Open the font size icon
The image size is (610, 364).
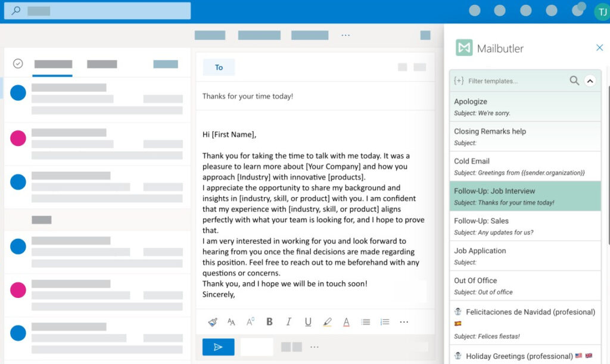231,322
